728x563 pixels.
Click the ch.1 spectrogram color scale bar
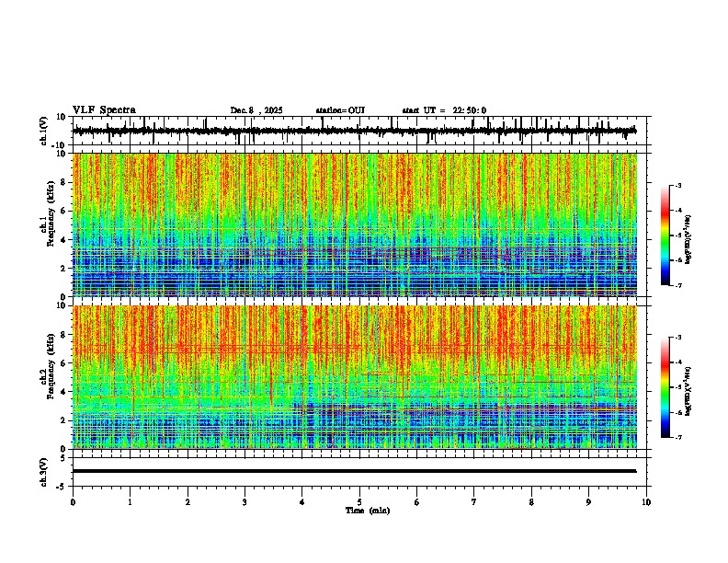(x=665, y=236)
